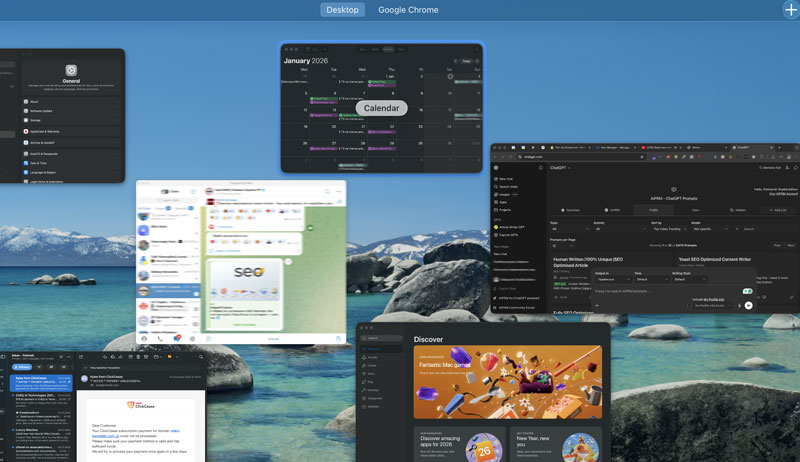The height and width of the screenshot is (462, 800).
Task: Open AIPRM Topic dropdown
Action: 570,229
